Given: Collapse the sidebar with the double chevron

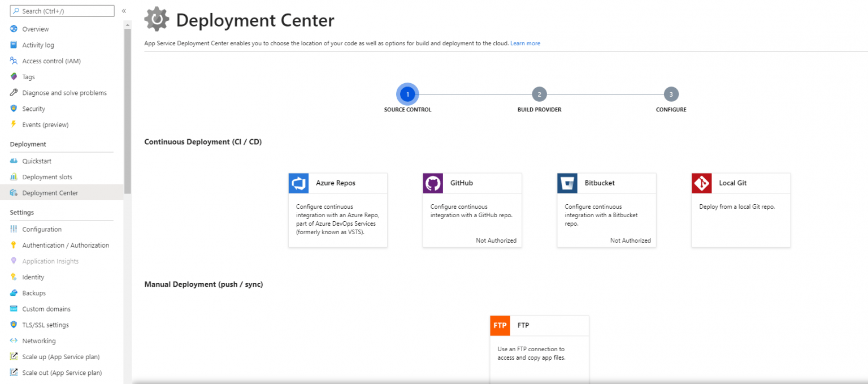Looking at the screenshot, I should pyautogui.click(x=123, y=10).
